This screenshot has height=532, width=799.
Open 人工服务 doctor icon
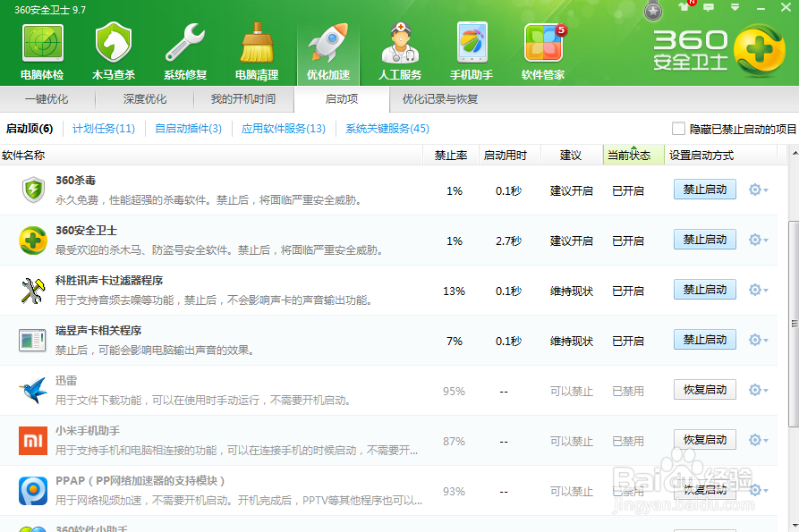(x=400, y=42)
